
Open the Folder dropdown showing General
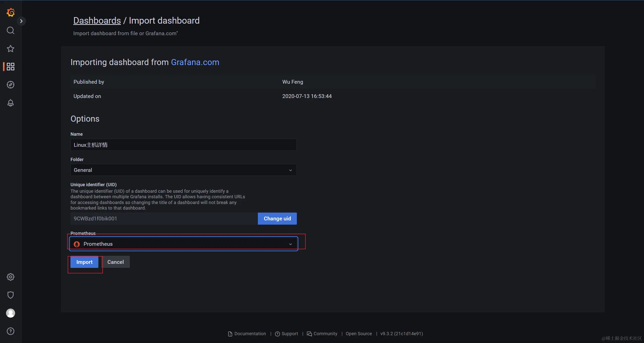[183, 170]
